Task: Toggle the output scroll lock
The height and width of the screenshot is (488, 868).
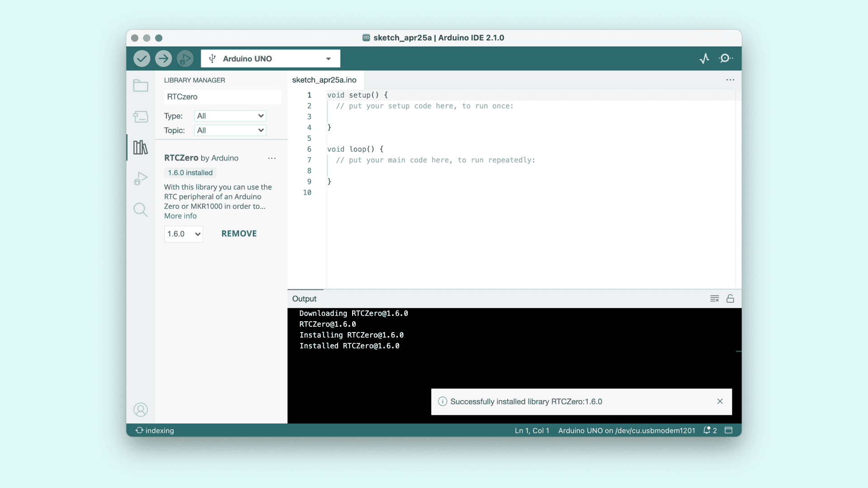Action: tap(730, 299)
